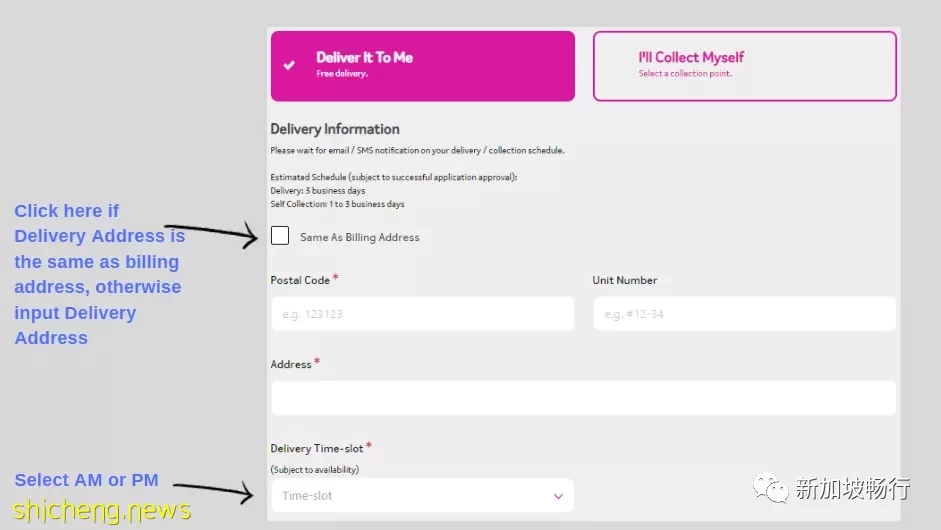This screenshot has height=530, width=941.
Task: Switch to I'll Collect Myself option
Action: (x=745, y=66)
